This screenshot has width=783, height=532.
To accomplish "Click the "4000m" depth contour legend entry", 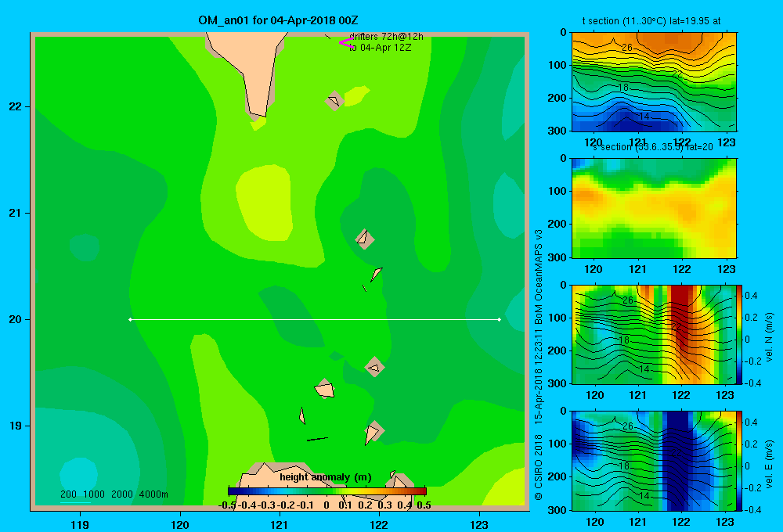I will 153,494.
